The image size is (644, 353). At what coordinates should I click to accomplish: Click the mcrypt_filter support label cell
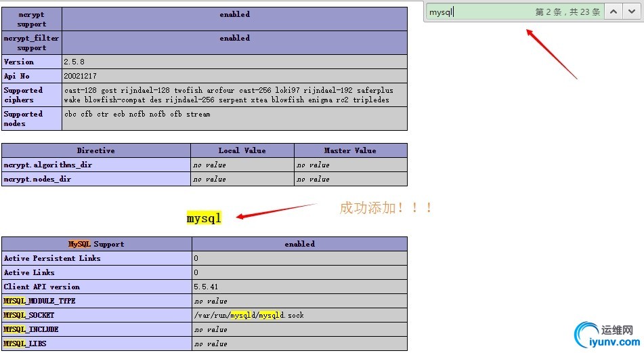click(x=32, y=43)
